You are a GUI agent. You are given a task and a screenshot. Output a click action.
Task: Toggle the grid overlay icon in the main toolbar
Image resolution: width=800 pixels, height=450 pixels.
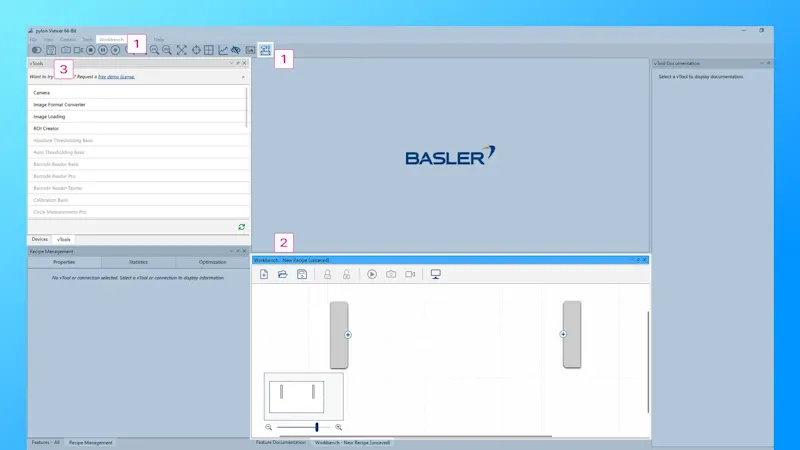[209, 50]
